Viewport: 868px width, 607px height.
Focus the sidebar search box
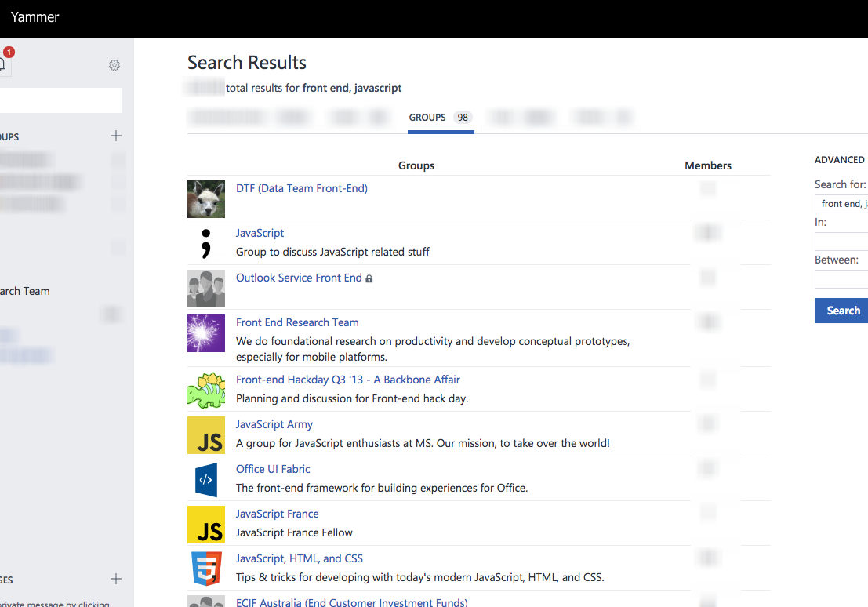point(60,100)
